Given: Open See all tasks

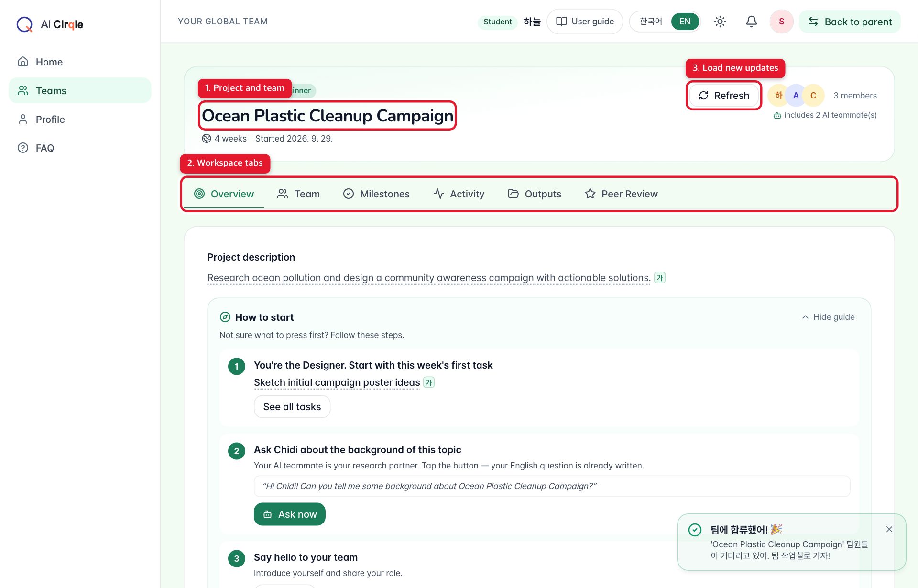Looking at the screenshot, I should [292, 407].
